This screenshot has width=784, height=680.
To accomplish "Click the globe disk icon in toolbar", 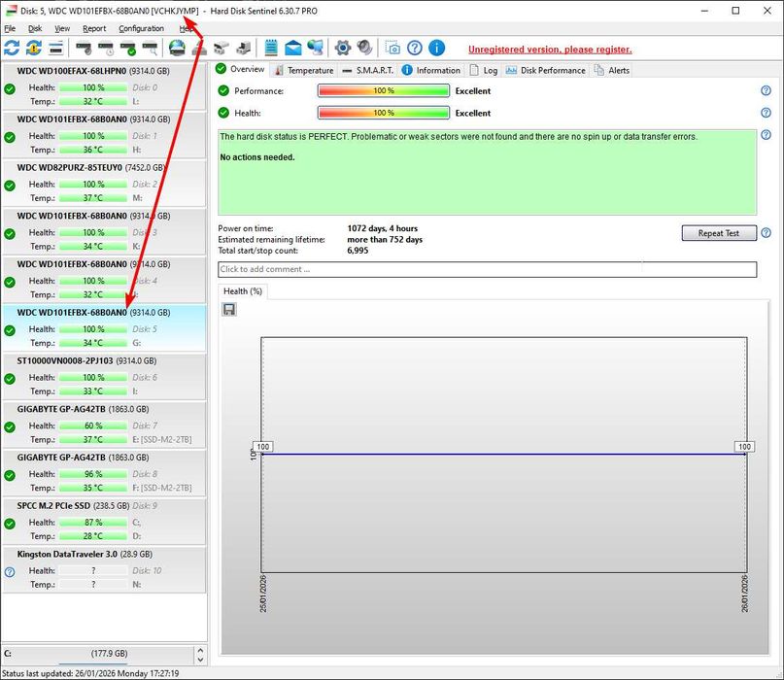I will pos(177,48).
